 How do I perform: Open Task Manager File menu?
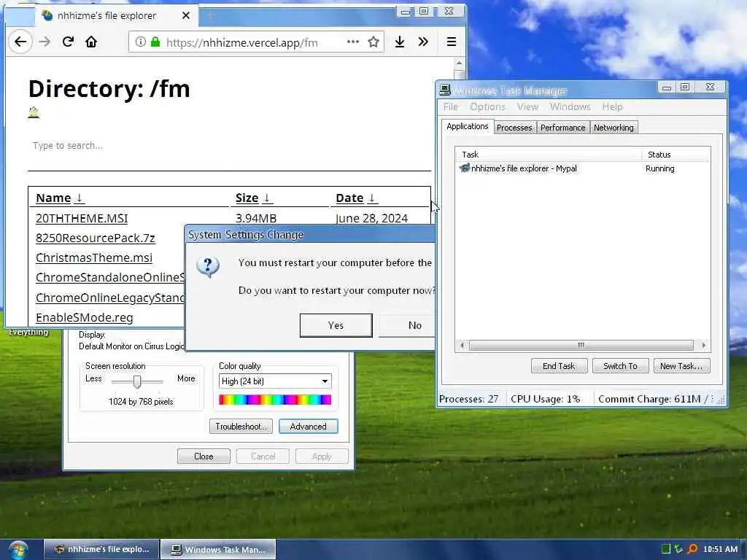coord(451,106)
